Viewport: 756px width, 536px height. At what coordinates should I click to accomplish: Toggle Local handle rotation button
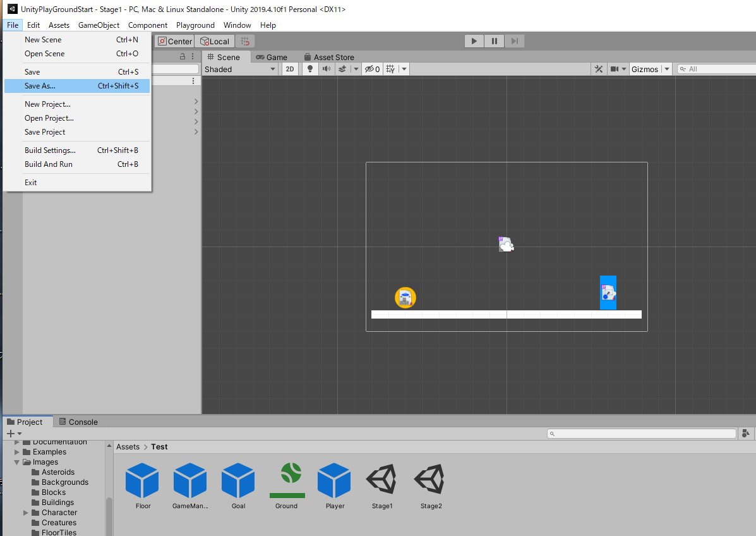pos(215,41)
